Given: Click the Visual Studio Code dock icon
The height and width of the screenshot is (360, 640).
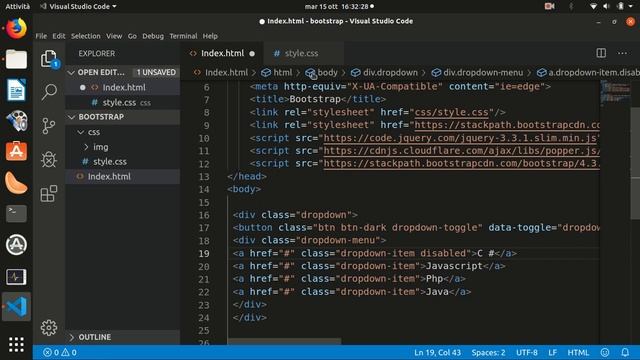Looking at the screenshot, I should (16, 307).
